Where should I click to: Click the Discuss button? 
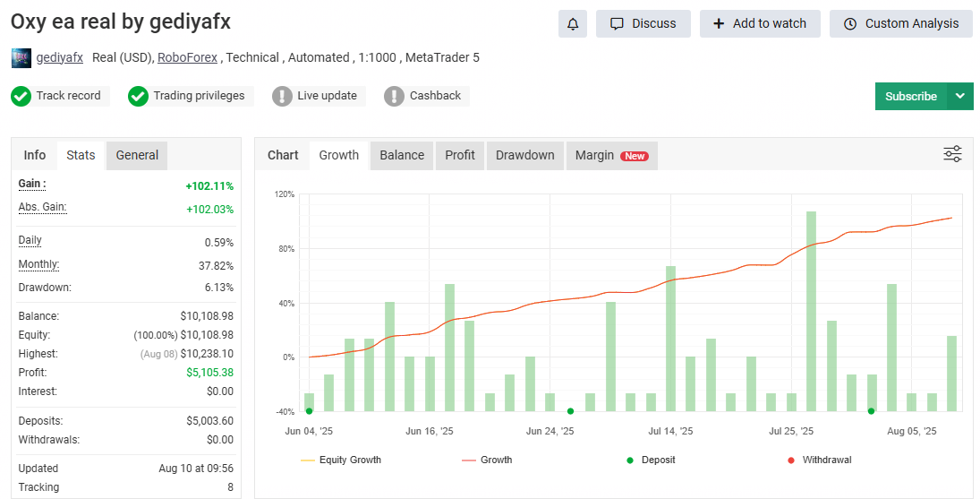click(643, 24)
